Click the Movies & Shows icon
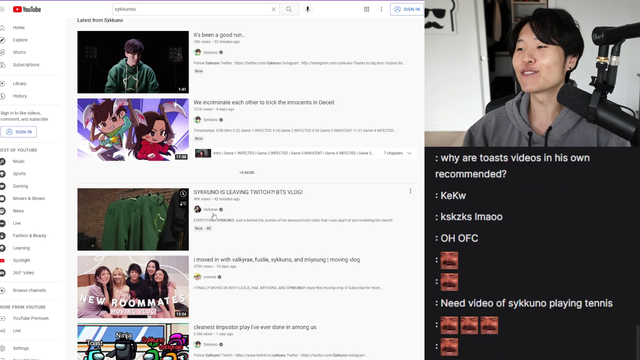The height and width of the screenshot is (360, 640). 2,199
